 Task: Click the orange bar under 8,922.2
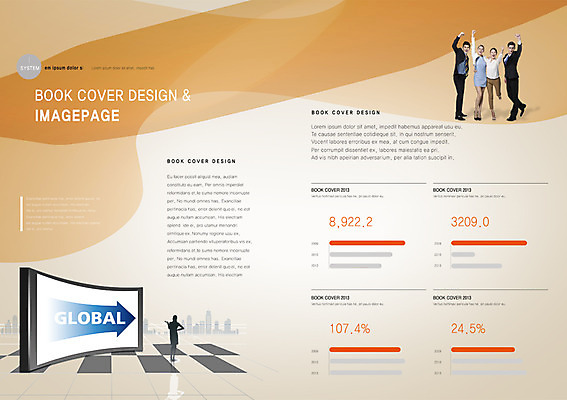367,243
